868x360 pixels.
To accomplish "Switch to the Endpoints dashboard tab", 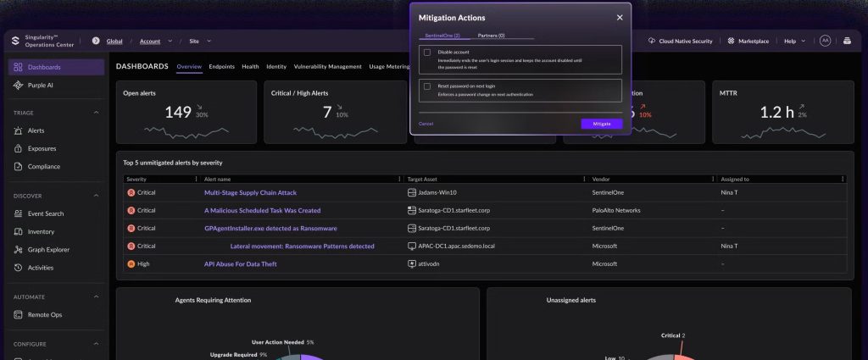I will [221, 66].
